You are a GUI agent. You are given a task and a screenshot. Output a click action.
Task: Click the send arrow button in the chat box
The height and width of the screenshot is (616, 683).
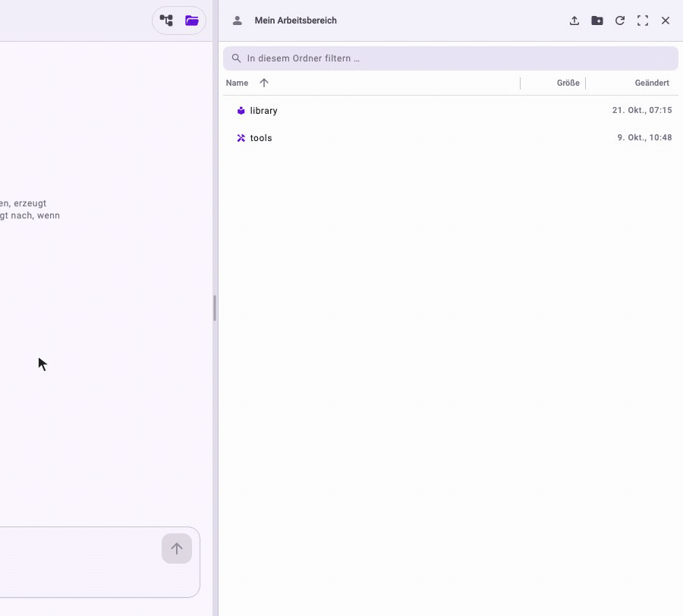(x=176, y=548)
